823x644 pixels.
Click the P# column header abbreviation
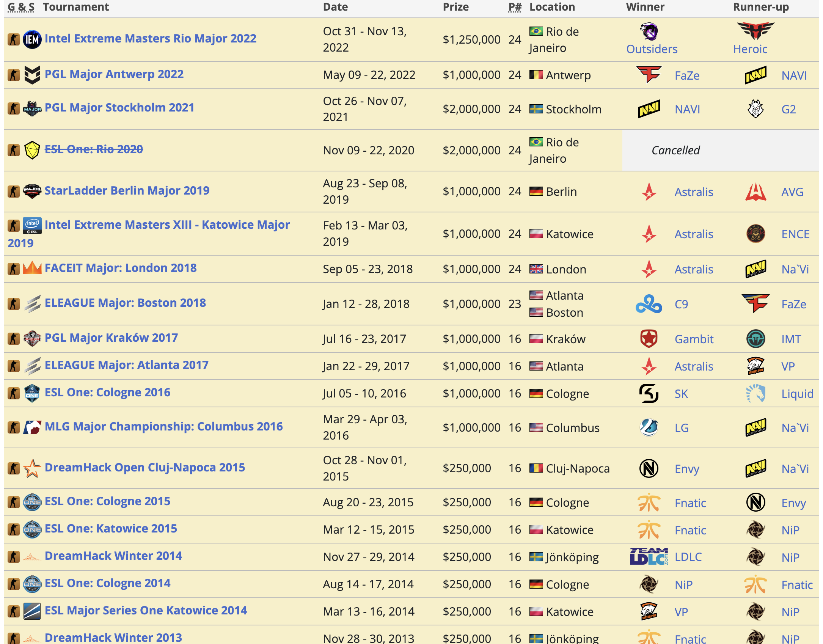click(x=515, y=7)
